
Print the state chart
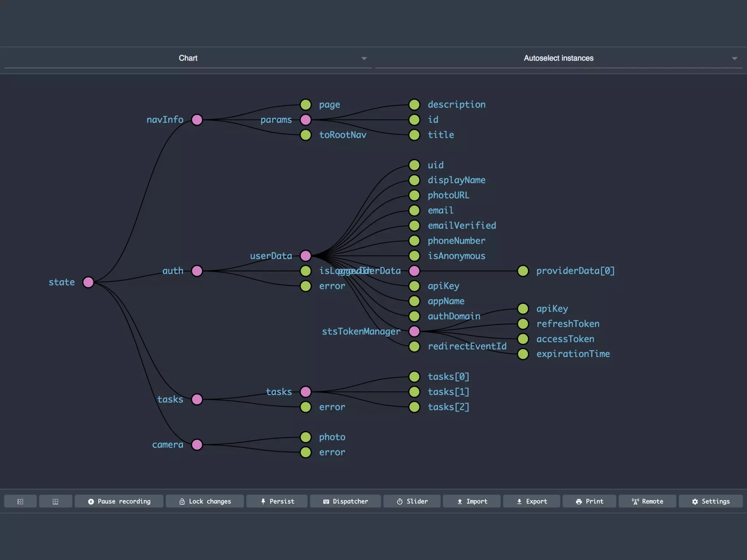[x=589, y=501]
